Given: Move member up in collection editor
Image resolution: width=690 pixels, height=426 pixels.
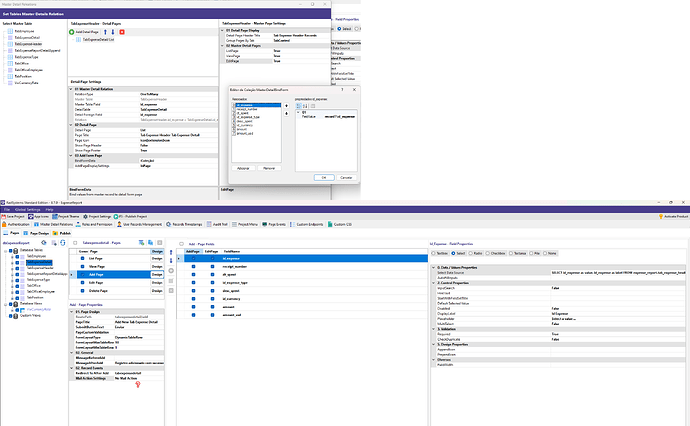Looking at the screenshot, I should [286, 106].
